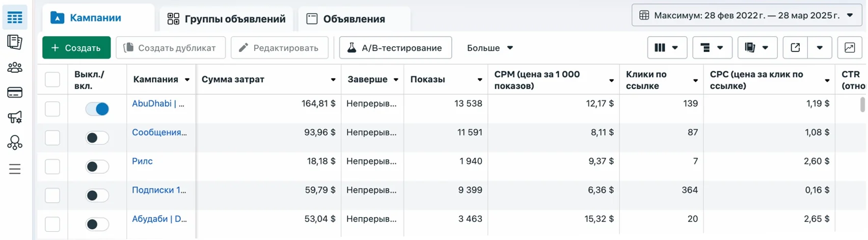Open the breakdown rows icon dropdown

coord(712,48)
